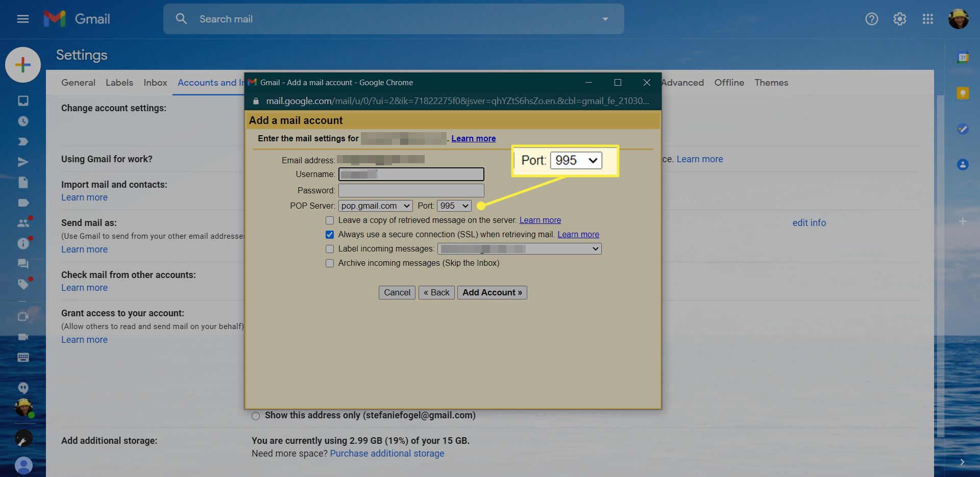Image resolution: width=980 pixels, height=477 pixels.
Task: Enable leave a copy on server checkbox
Action: point(330,220)
